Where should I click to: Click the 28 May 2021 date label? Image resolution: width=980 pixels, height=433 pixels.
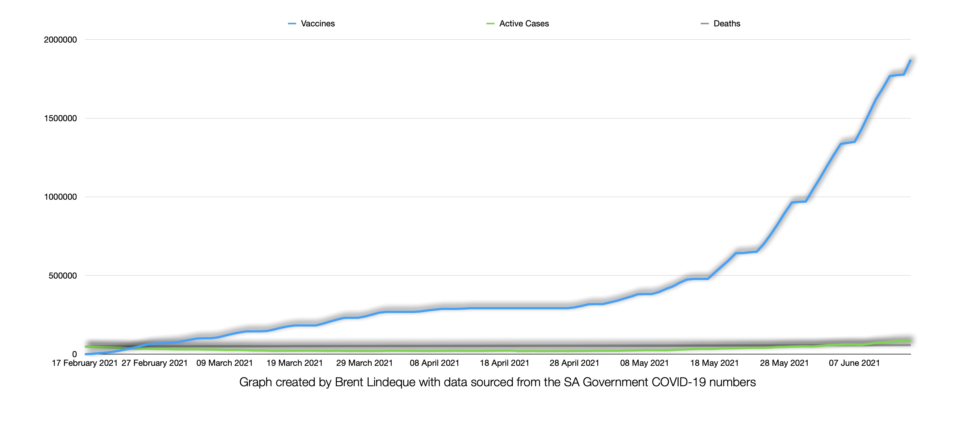[784, 363]
